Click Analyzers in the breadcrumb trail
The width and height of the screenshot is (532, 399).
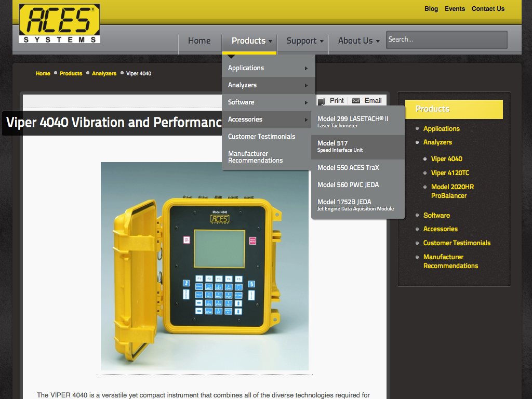pyautogui.click(x=104, y=73)
